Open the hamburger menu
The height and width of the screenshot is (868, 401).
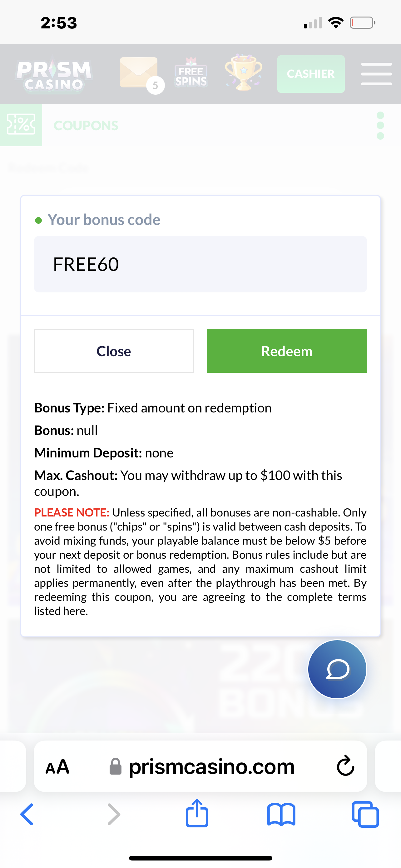click(x=376, y=74)
